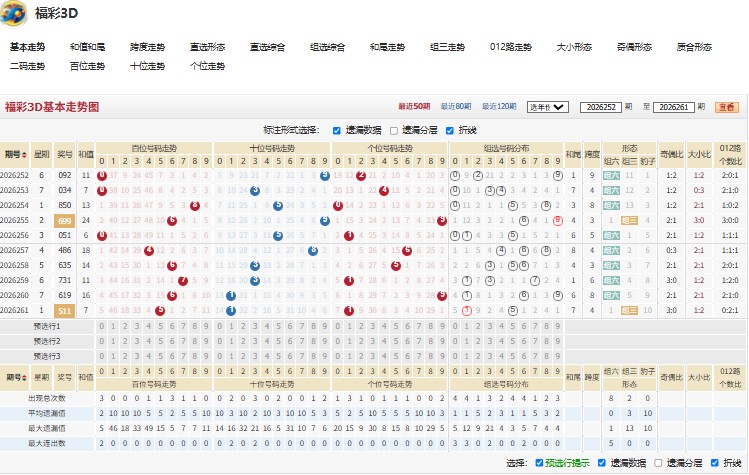Go to 跨度走势 chart
The image size is (749, 475).
(147, 47)
